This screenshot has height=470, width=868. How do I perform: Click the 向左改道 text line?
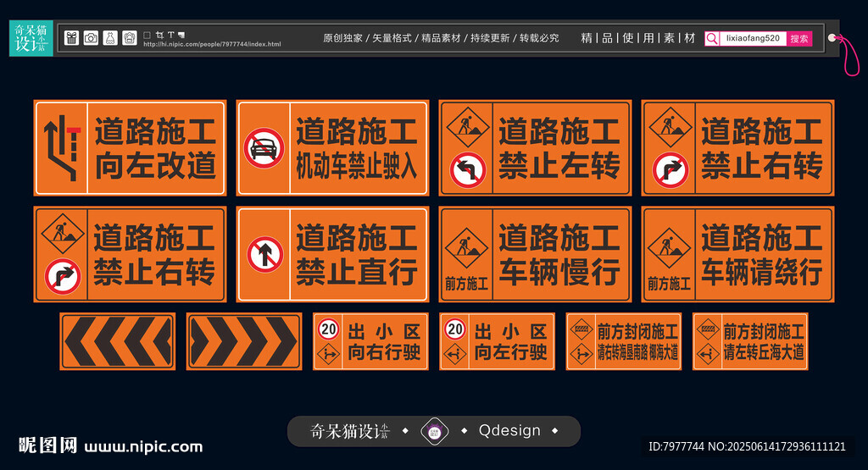point(156,165)
